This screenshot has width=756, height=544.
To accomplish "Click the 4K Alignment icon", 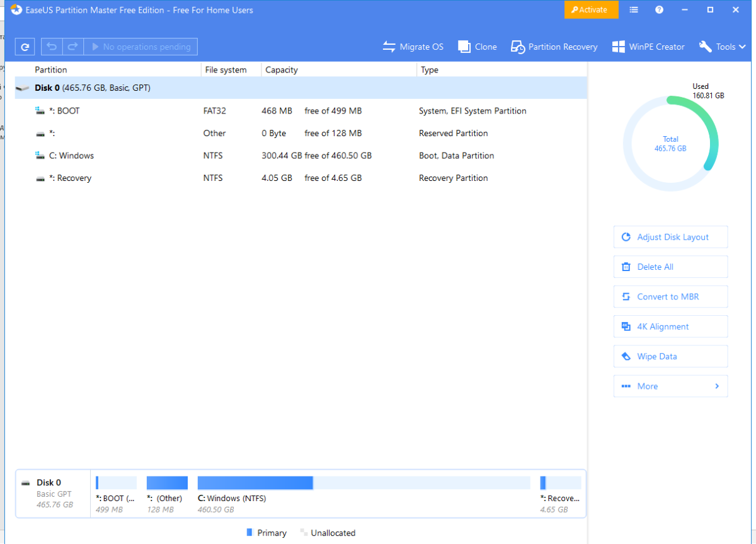I will coord(626,327).
